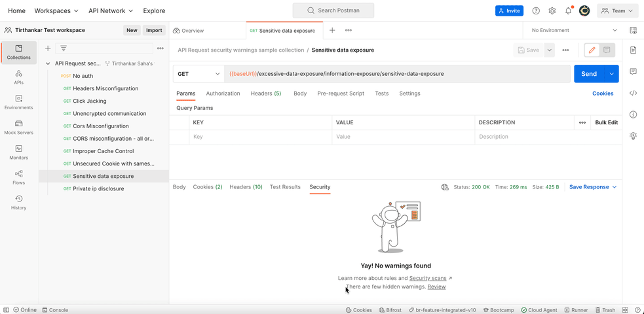Switch to comment mode icon
The image size is (644, 314).
pos(607,50)
